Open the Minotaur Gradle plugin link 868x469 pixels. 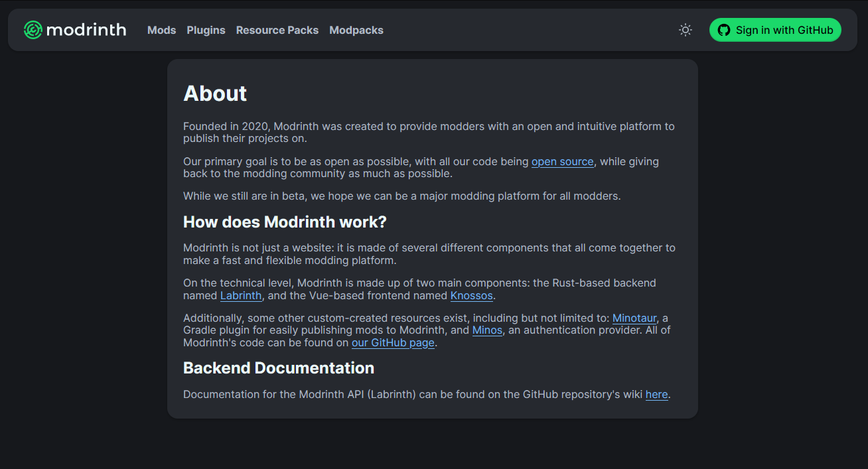(x=634, y=318)
